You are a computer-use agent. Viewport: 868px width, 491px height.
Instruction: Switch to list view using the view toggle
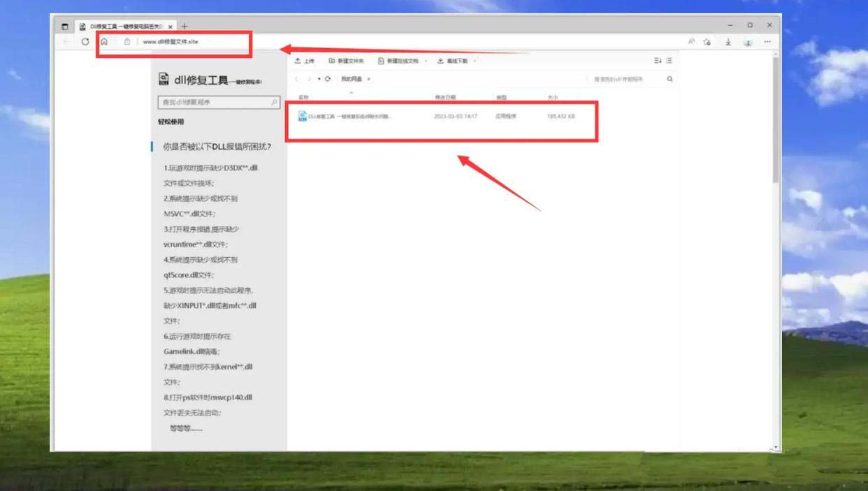[668, 61]
